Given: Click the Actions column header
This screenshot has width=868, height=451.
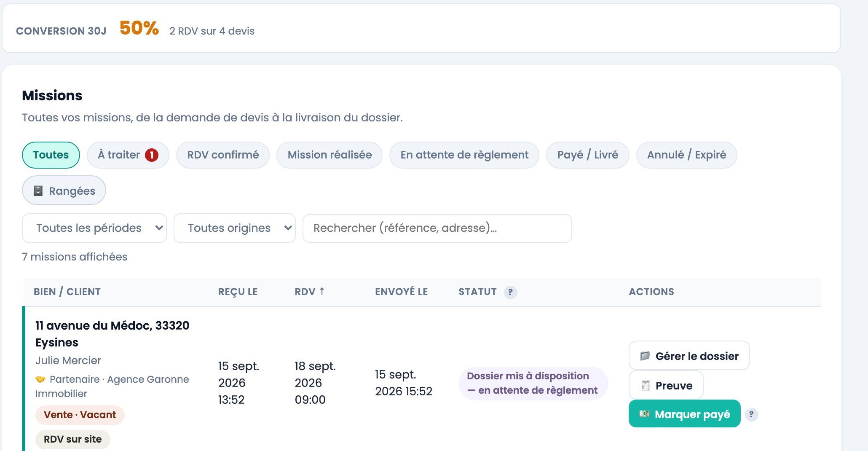Looking at the screenshot, I should 651,292.
